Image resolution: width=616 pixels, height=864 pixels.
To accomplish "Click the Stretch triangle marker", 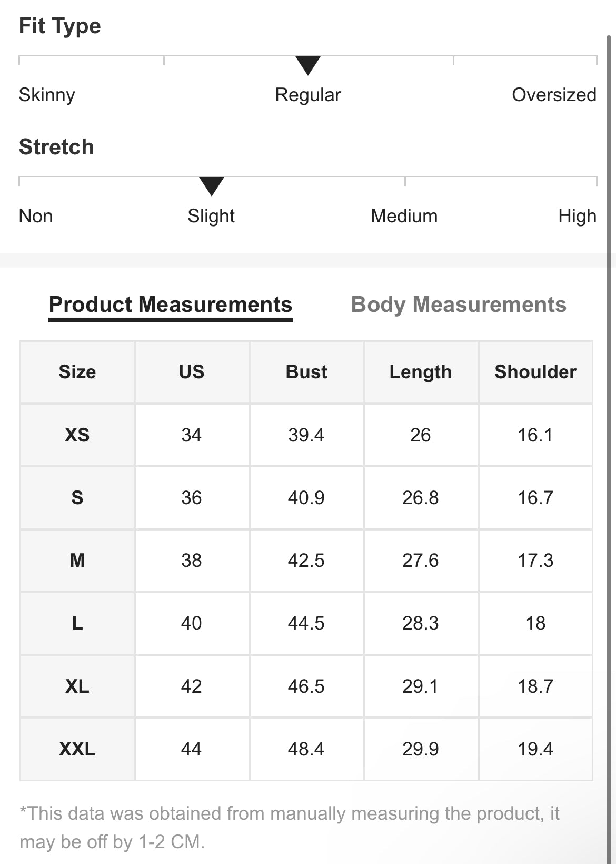I will coord(212,186).
